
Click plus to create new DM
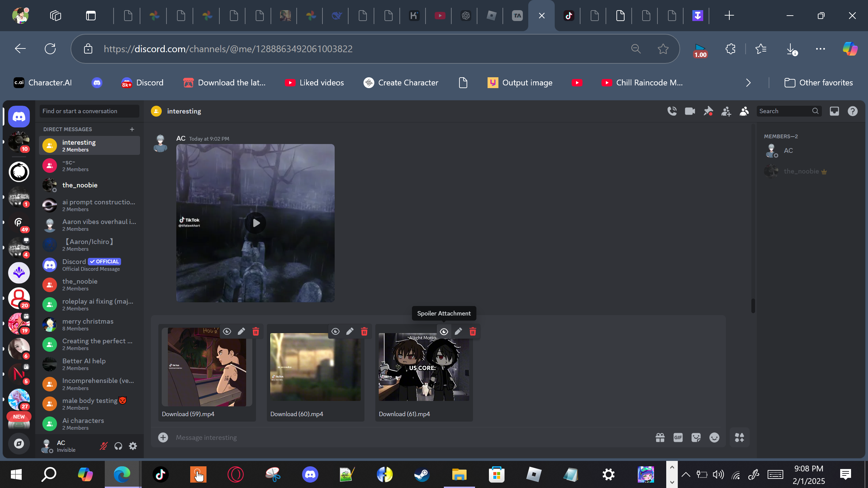click(132, 129)
